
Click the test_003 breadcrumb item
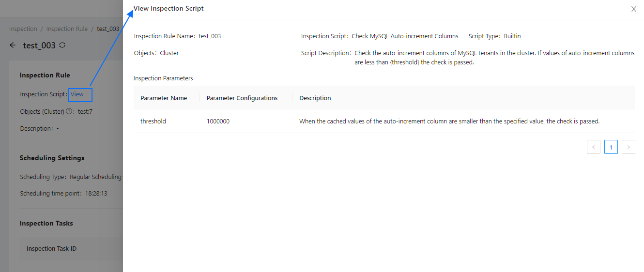click(108, 29)
